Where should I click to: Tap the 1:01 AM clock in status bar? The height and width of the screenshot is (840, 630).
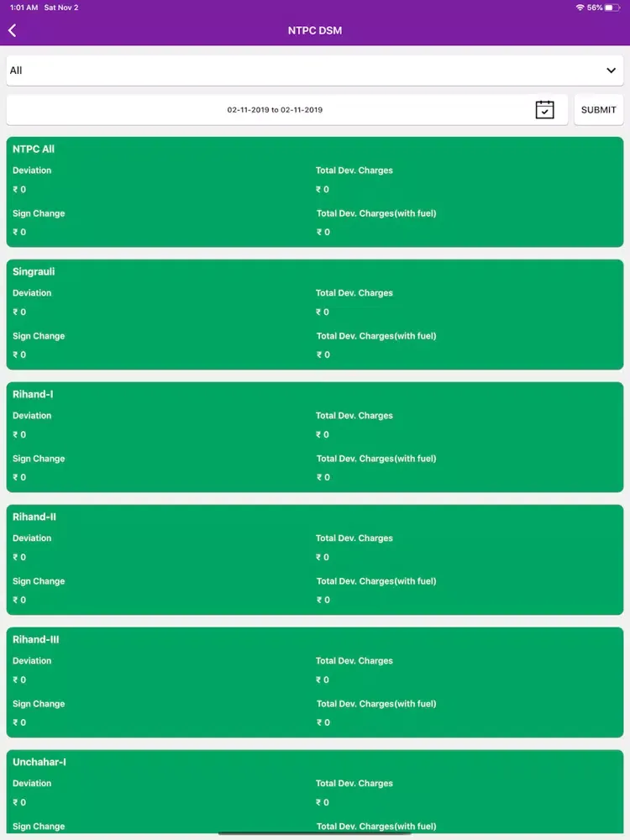pos(24,8)
